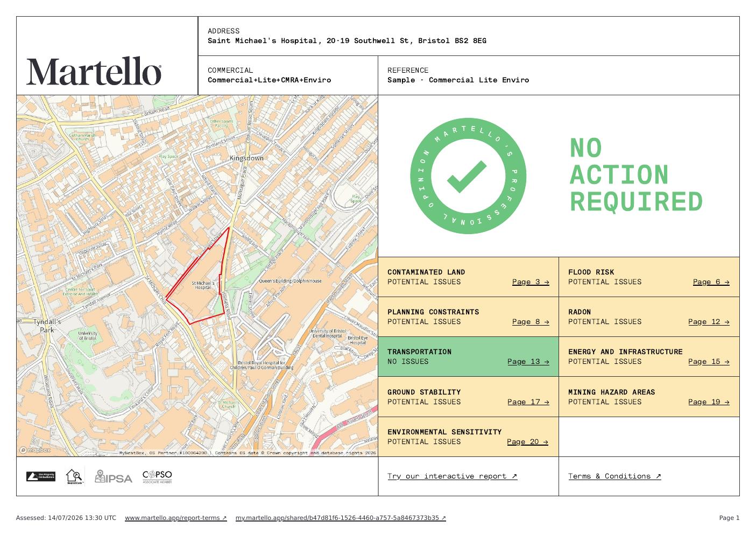Click the Transportation No Issues green panel
This screenshot has height=535, width=756.
pos(468,356)
